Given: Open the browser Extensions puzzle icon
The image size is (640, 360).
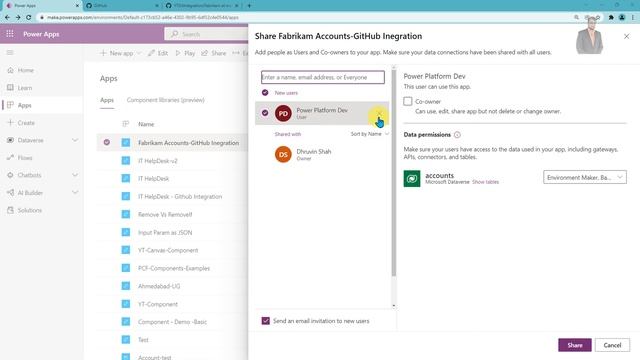Looking at the screenshot, I should pos(611,18).
